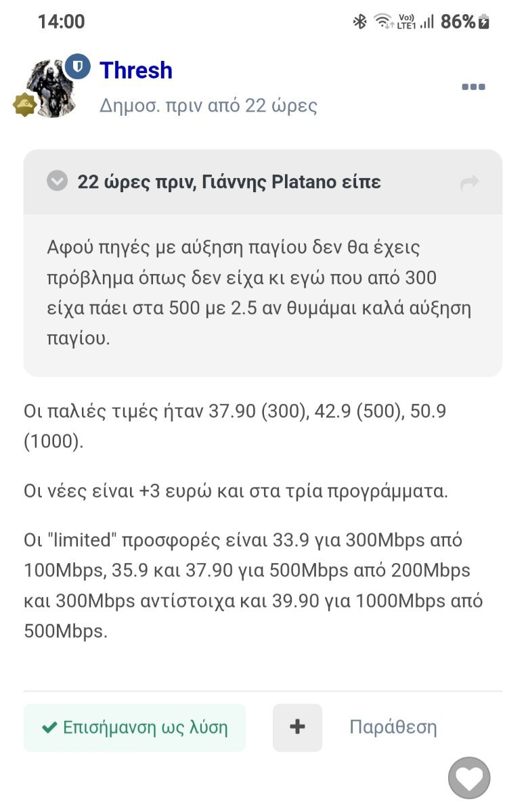Click the post paragraph about "limited" προσφορές
The height and width of the screenshot is (812, 526).
click(253, 585)
